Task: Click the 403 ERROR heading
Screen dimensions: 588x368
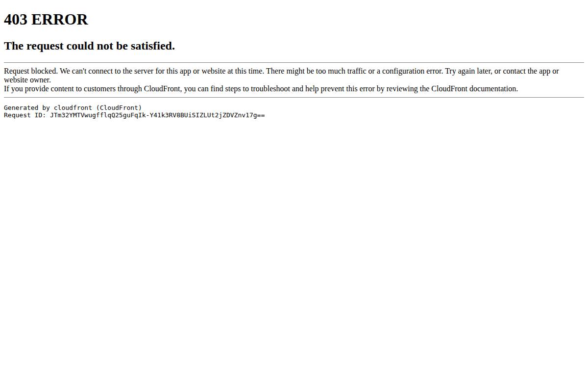Action: tap(46, 20)
